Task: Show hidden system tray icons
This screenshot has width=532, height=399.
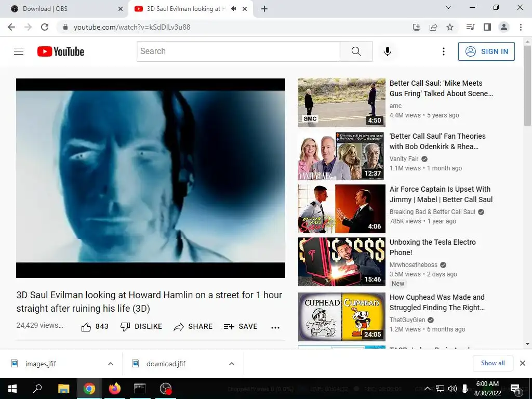Action: (428, 389)
